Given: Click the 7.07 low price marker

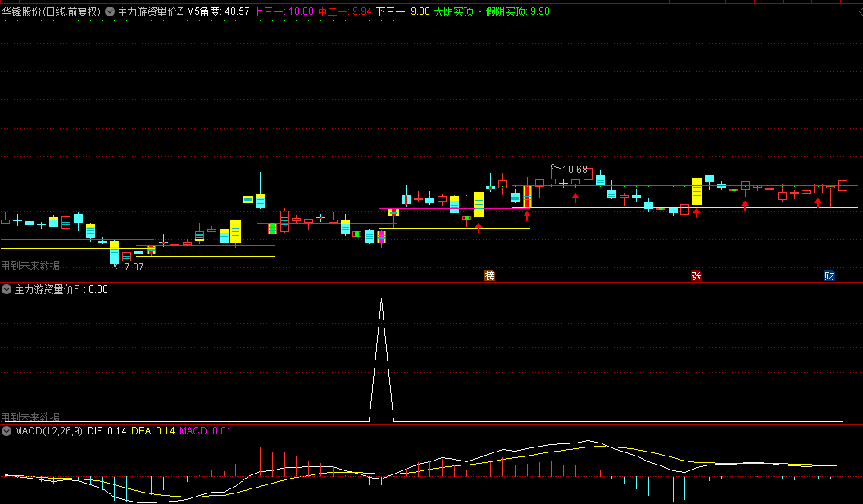Looking at the screenshot, I should click(130, 266).
